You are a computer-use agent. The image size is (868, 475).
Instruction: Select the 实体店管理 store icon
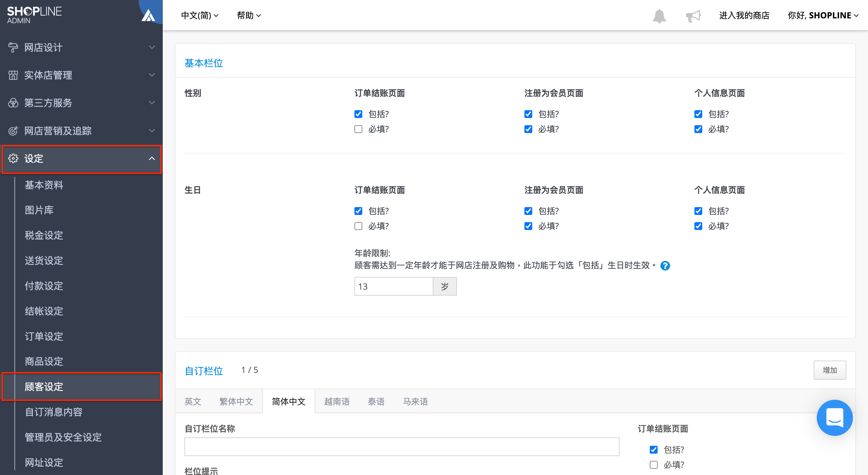tap(13, 75)
